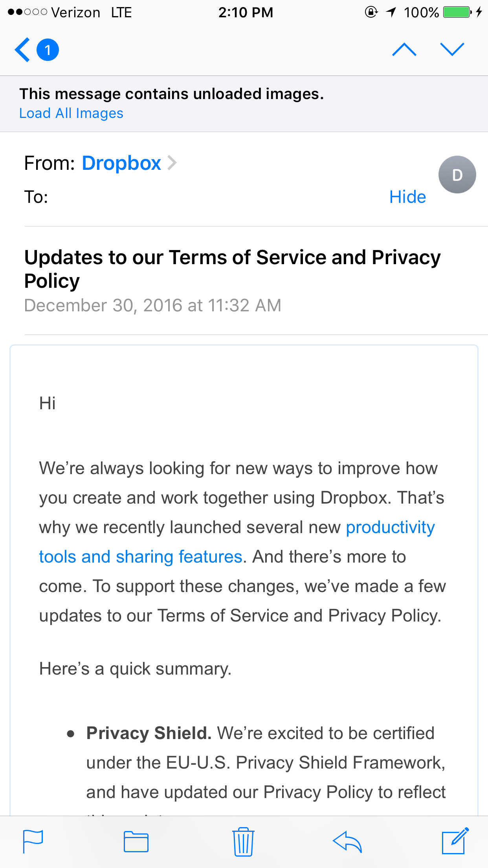Image resolution: width=488 pixels, height=868 pixels.
Task: Flag this email using the flag icon
Action: [33, 841]
